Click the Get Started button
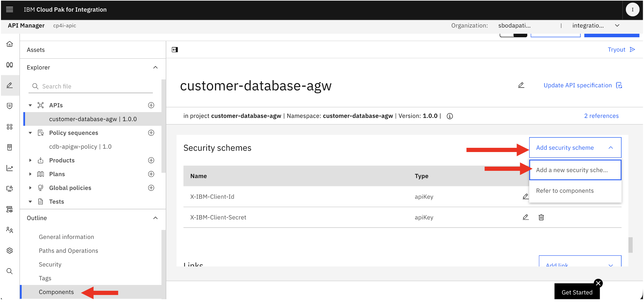This screenshot has width=644, height=306. coord(577,292)
